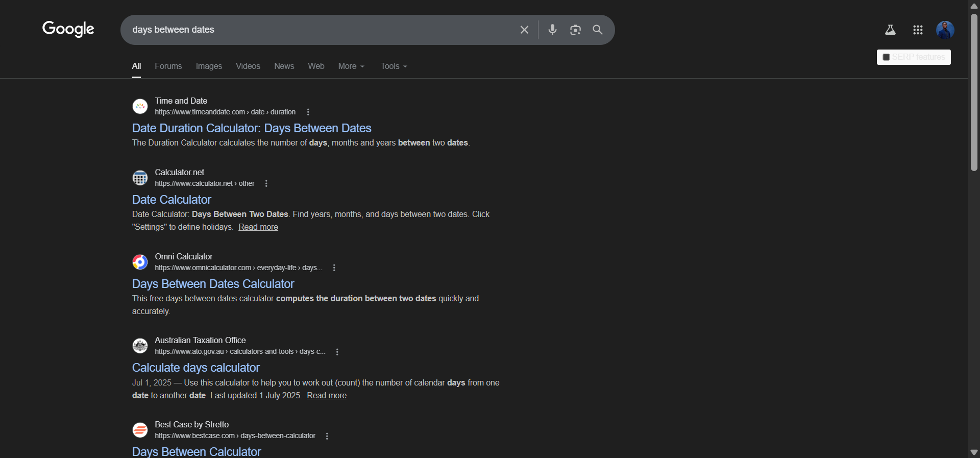Image resolution: width=980 pixels, height=458 pixels.
Task: Click the magnifying glass search button
Action: 598,30
